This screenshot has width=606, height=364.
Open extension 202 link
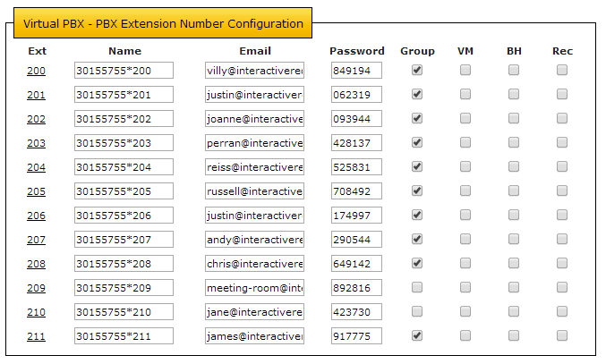tap(37, 119)
